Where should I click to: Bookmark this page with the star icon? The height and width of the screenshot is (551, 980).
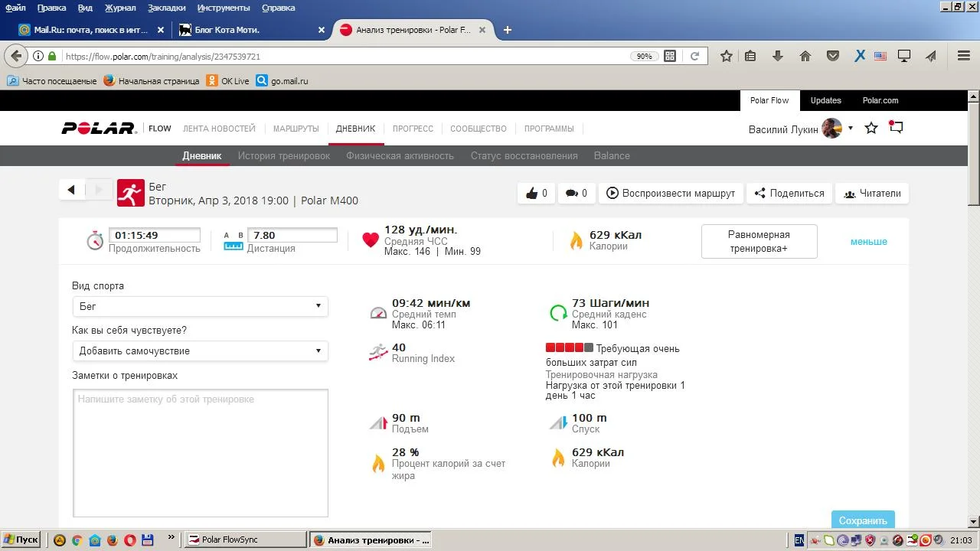coord(727,56)
